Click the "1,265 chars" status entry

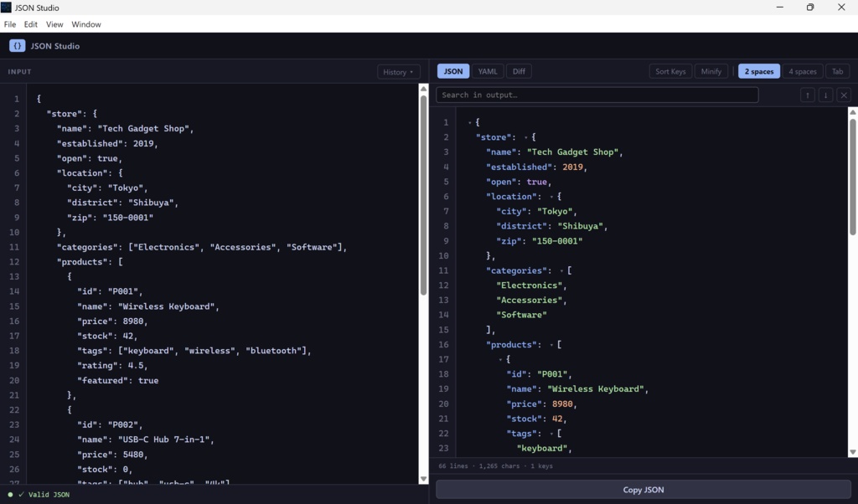(x=499, y=466)
